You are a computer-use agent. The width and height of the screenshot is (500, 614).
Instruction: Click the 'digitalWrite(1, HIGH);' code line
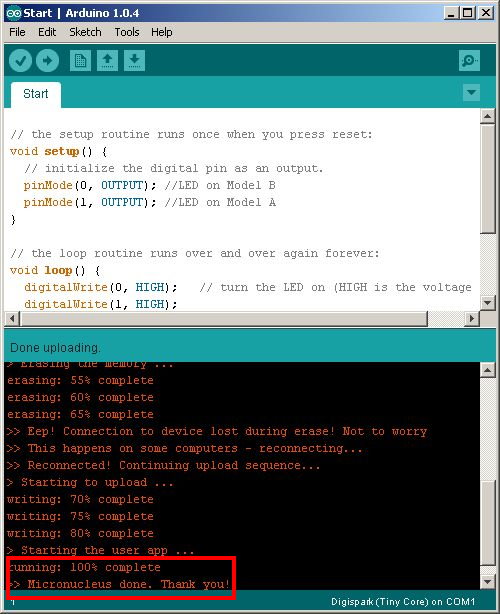coord(101,305)
